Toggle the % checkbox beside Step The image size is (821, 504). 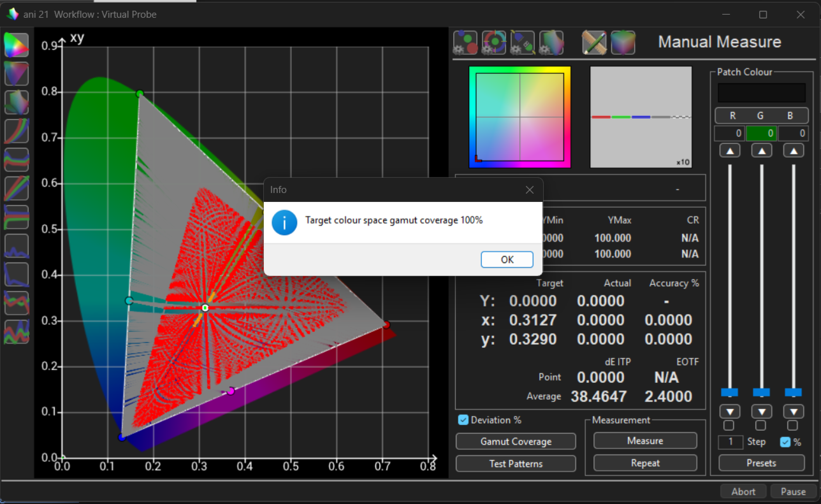[x=785, y=442]
